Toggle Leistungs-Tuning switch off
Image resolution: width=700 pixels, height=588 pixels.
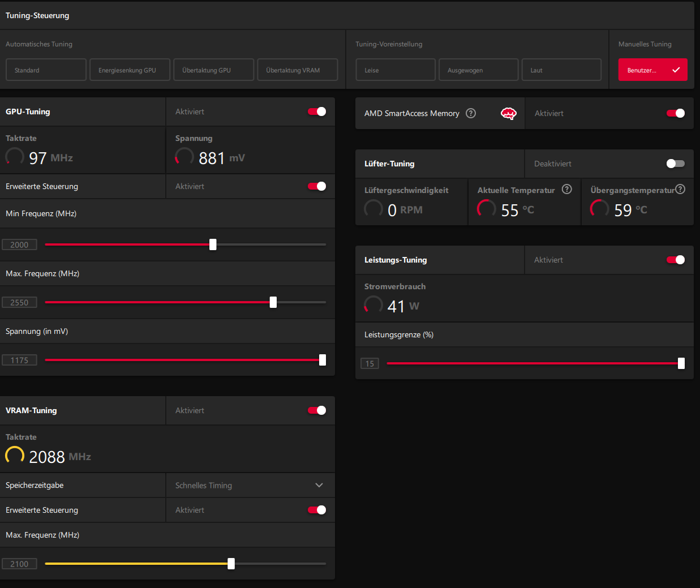[676, 260]
